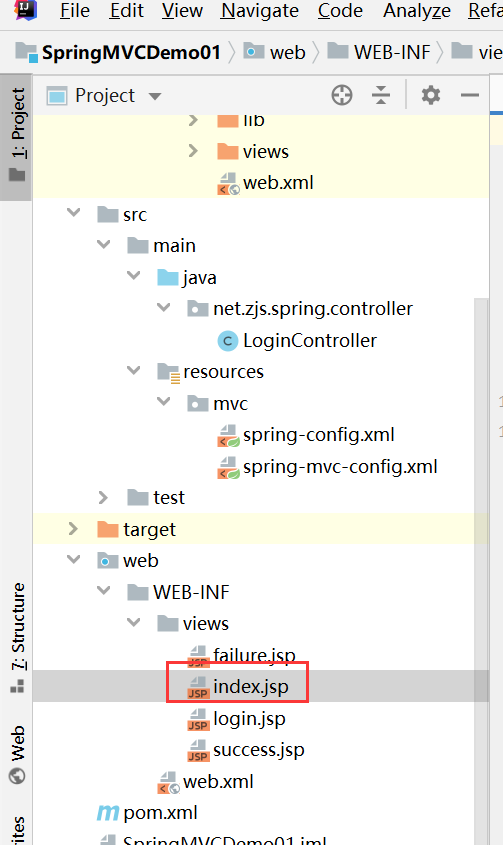
Task: Select the java source folder icon
Action: (168, 278)
